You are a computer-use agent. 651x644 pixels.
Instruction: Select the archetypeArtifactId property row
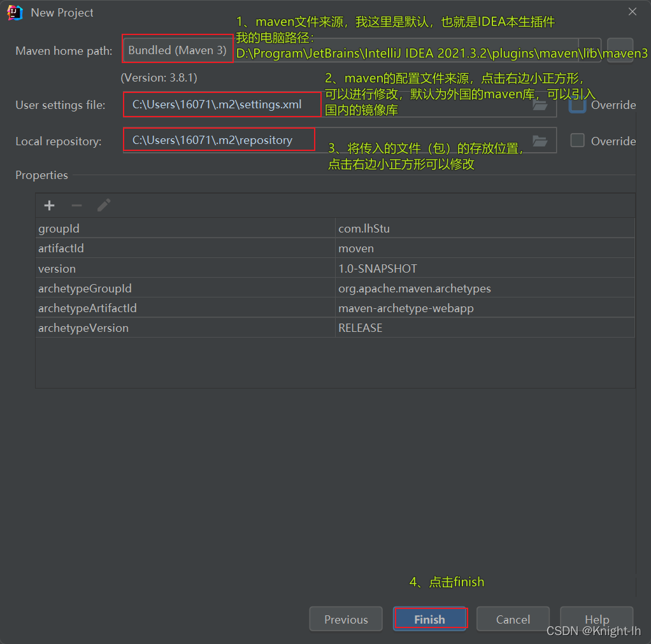click(185, 308)
